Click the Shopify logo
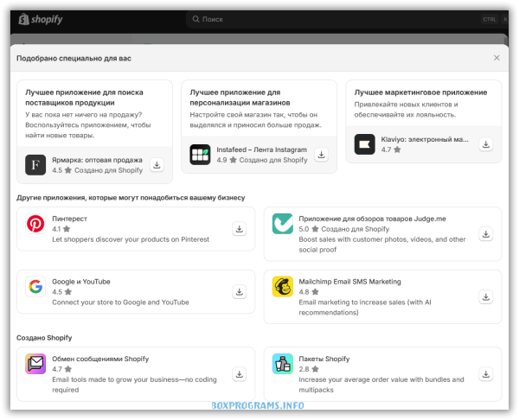 tap(41, 19)
